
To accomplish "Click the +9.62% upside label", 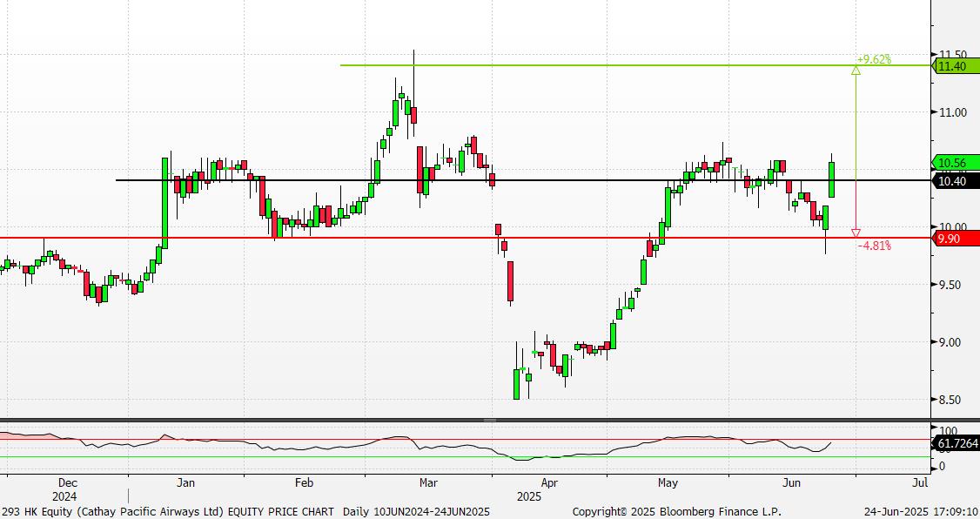I will coord(873,59).
